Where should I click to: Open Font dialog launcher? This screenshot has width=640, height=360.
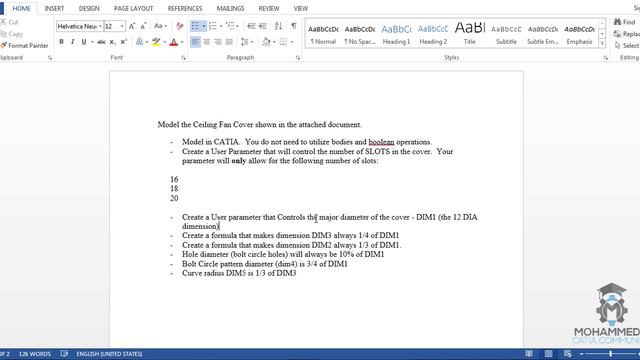pyautogui.click(x=183, y=58)
